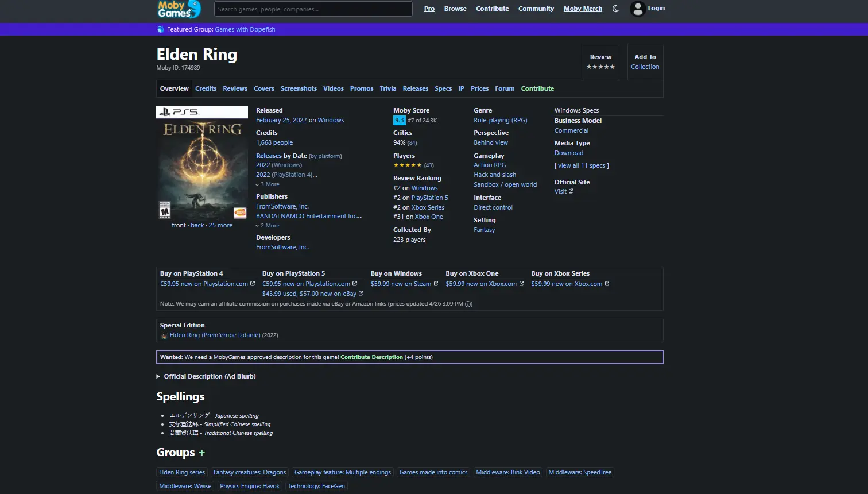Click the 9.3 Moby Score badge
This screenshot has height=494, width=868.
[399, 120]
